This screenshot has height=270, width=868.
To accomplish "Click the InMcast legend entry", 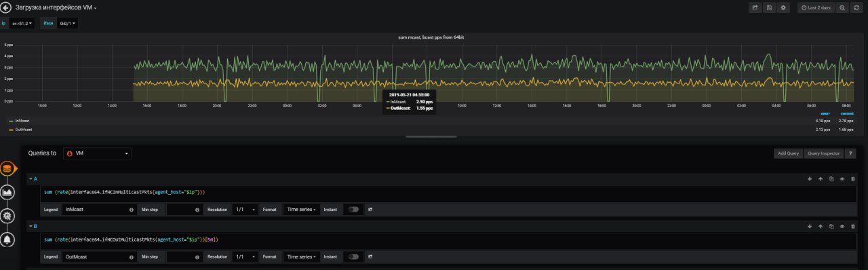I will pyautogui.click(x=22, y=121).
